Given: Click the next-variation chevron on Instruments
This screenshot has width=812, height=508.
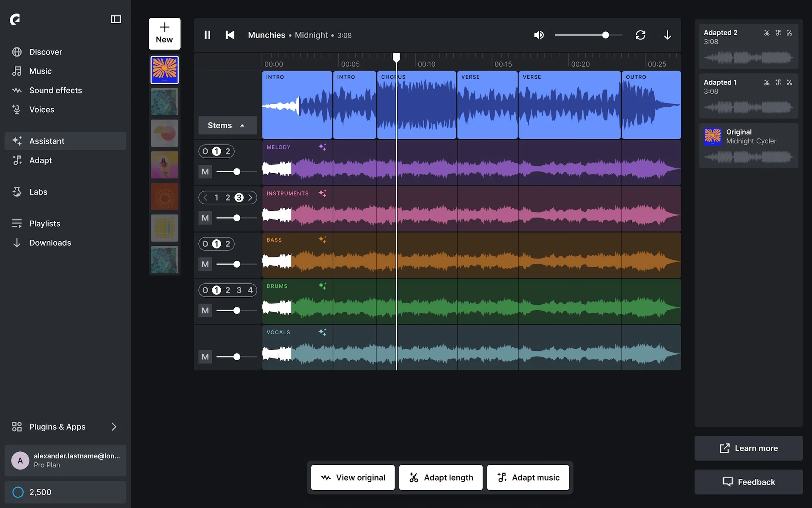Looking at the screenshot, I should 250,197.
